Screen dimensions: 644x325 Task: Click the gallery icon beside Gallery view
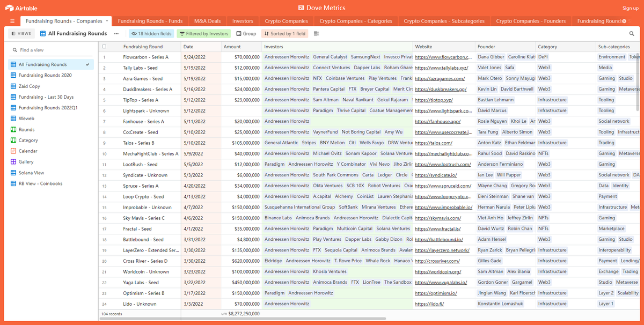tap(13, 162)
